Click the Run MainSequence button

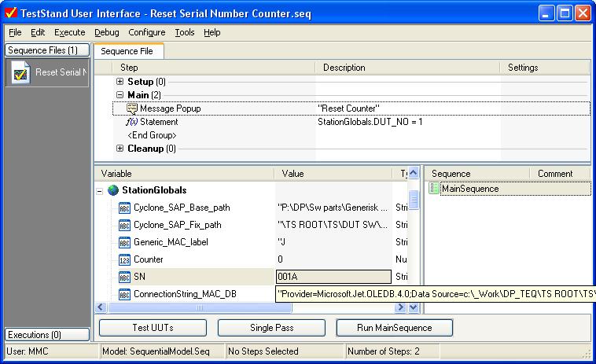pos(395,328)
